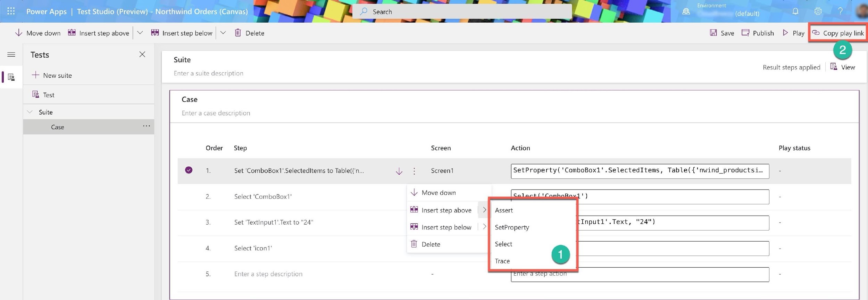
Task: Choose Move down in the context menu
Action: [x=449, y=193]
